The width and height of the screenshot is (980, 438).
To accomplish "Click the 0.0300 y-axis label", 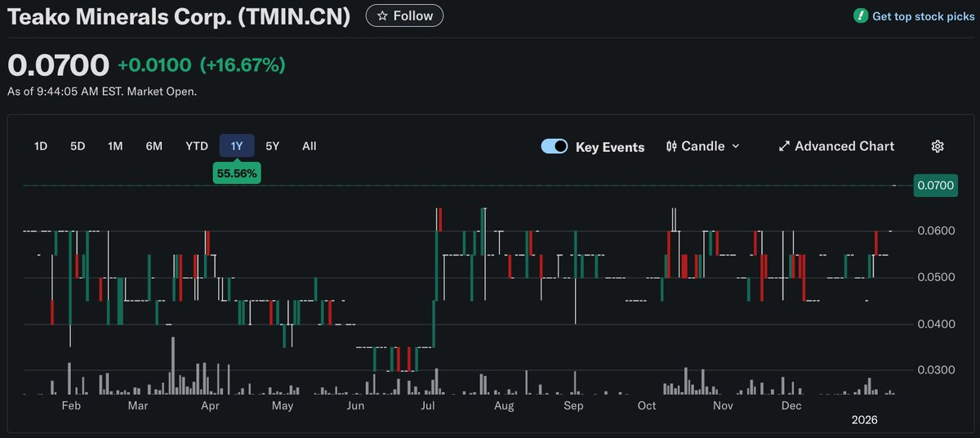I will click(936, 370).
